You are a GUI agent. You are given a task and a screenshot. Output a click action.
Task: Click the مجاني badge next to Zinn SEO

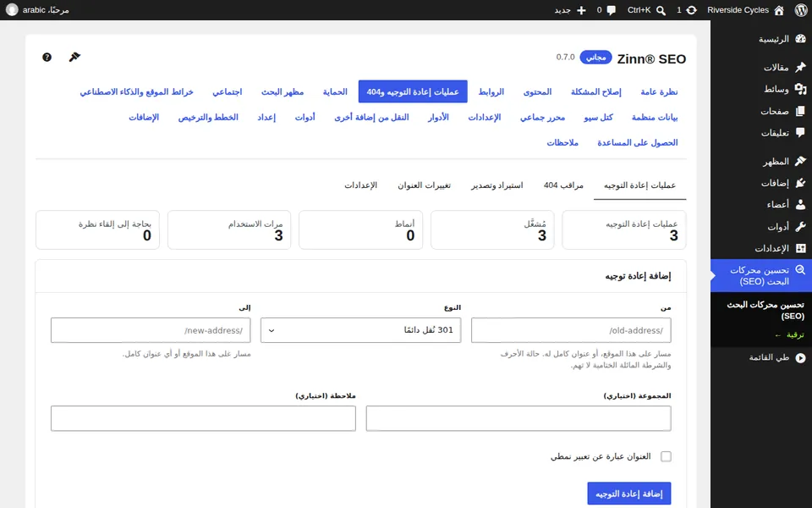pos(596,57)
